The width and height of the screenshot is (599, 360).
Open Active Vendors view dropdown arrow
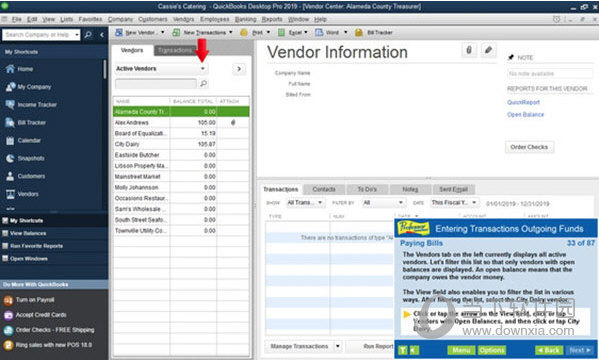coord(203,69)
